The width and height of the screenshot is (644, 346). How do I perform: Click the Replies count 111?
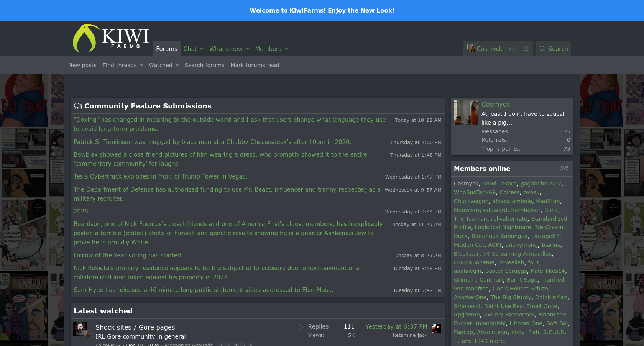[349, 327]
